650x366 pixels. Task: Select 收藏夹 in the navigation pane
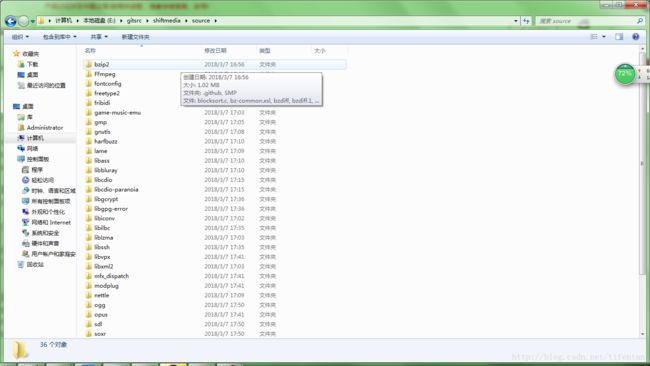point(31,54)
